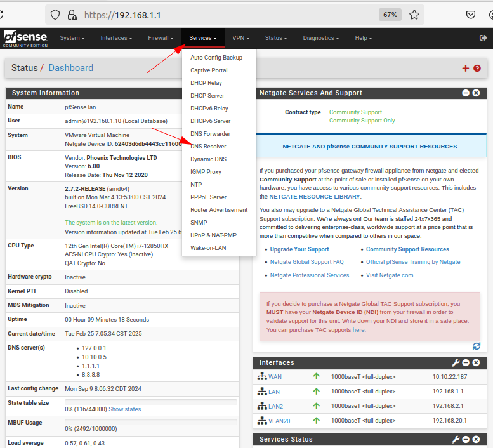
Task: Minimize the Netgate Services And Support widget
Action: (466, 93)
